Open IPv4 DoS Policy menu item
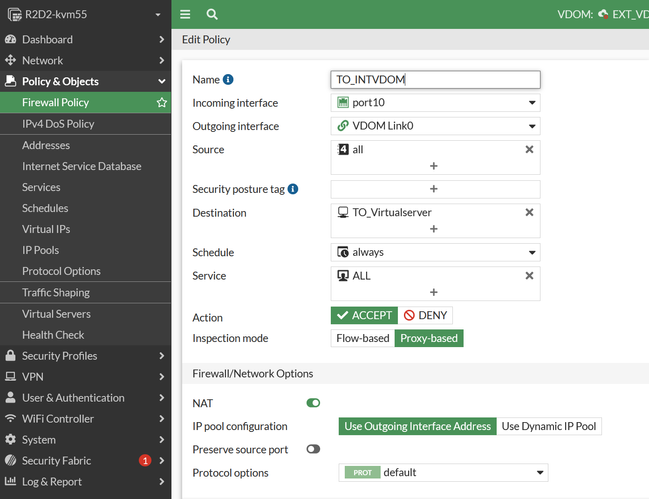 (x=58, y=124)
